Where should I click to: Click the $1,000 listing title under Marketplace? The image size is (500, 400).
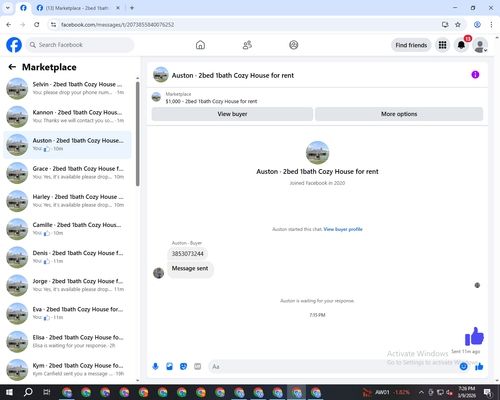211,101
